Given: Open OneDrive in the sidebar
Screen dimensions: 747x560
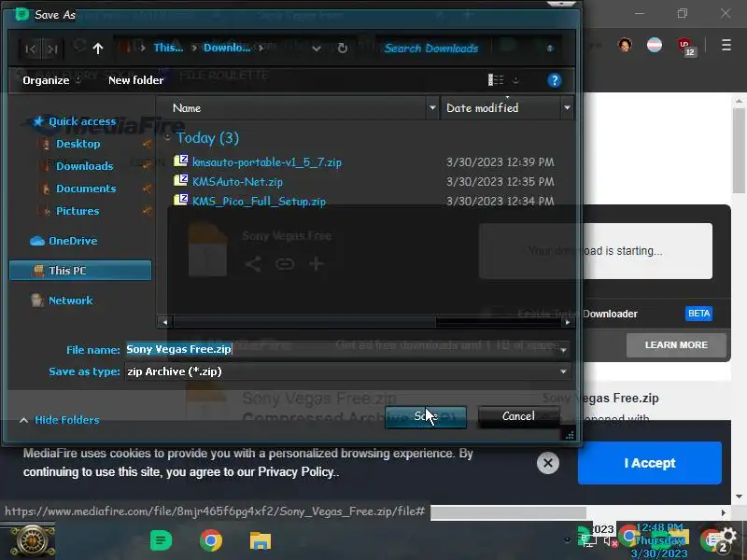Looking at the screenshot, I should pos(73,241).
